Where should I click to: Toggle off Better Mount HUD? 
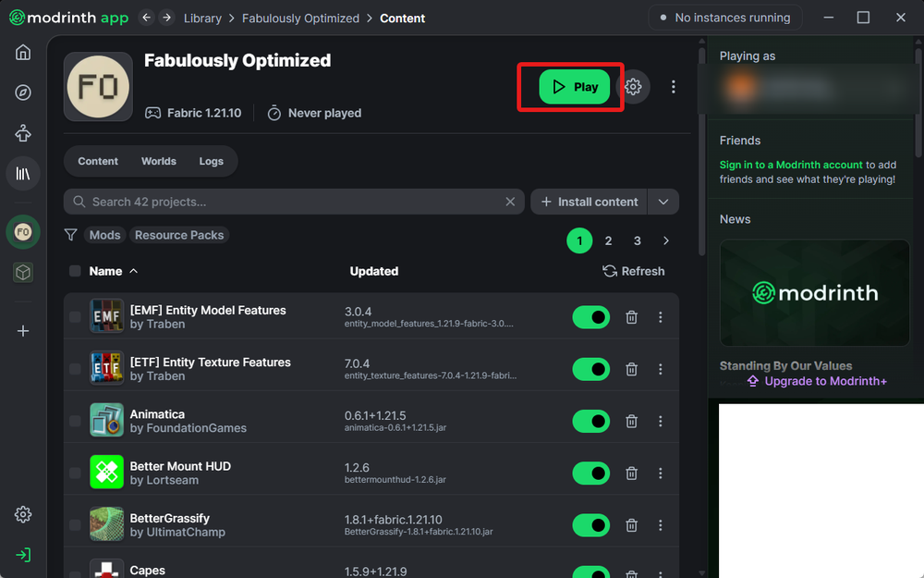coord(590,473)
